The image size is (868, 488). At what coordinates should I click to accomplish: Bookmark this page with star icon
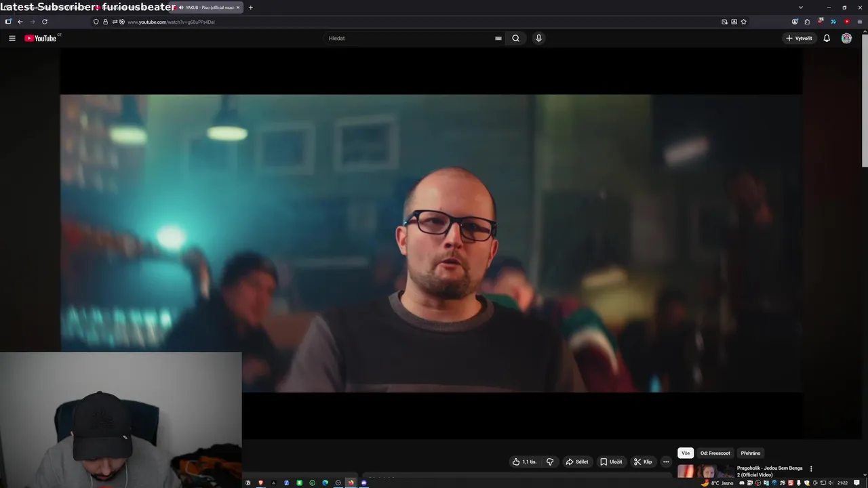point(744,22)
